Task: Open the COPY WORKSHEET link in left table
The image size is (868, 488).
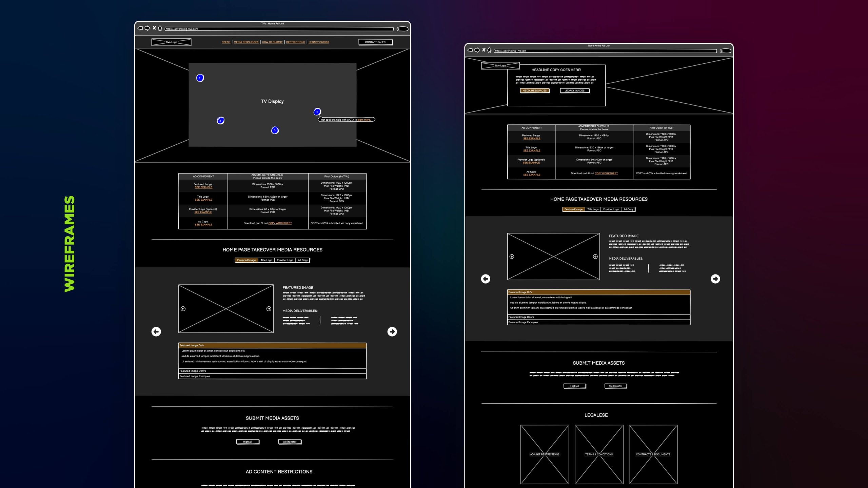Action: (x=280, y=223)
